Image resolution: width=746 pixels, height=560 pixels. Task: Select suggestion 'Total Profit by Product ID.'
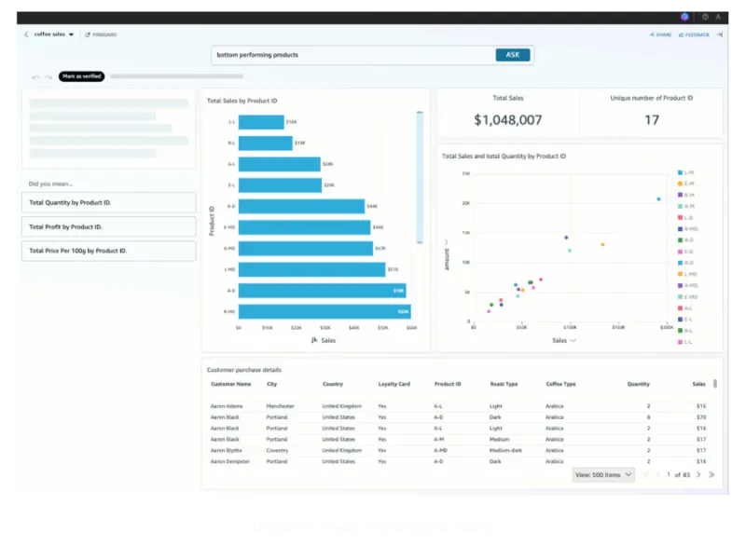click(x=108, y=226)
